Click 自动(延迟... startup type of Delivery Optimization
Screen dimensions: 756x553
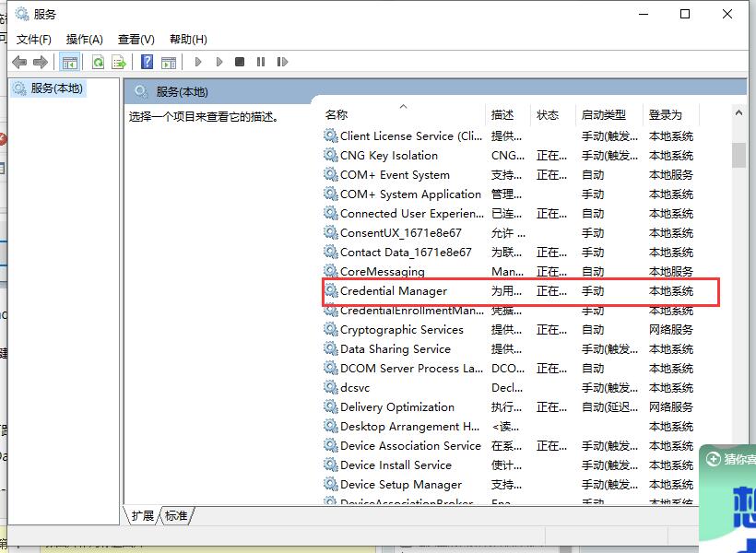(609, 406)
